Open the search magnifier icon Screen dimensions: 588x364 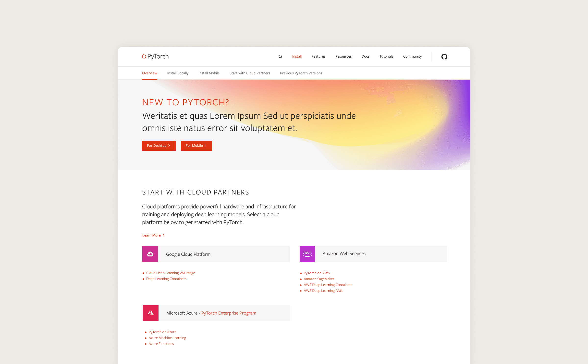point(280,57)
